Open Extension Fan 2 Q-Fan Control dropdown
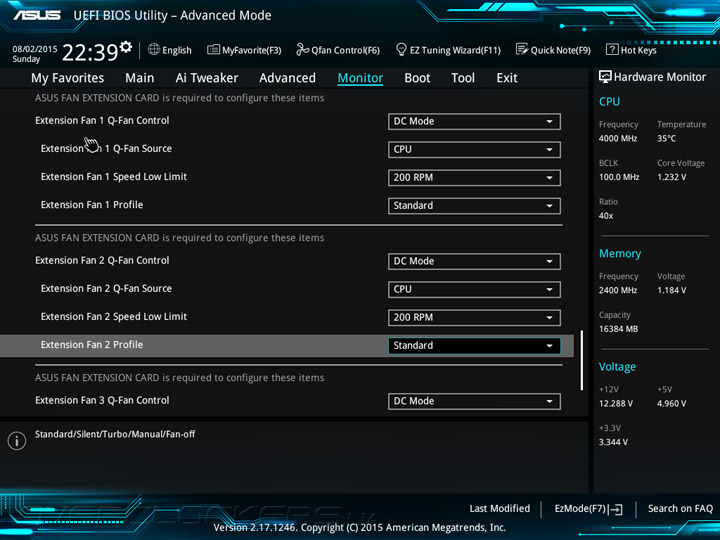The image size is (720, 540). coord(474,261)
